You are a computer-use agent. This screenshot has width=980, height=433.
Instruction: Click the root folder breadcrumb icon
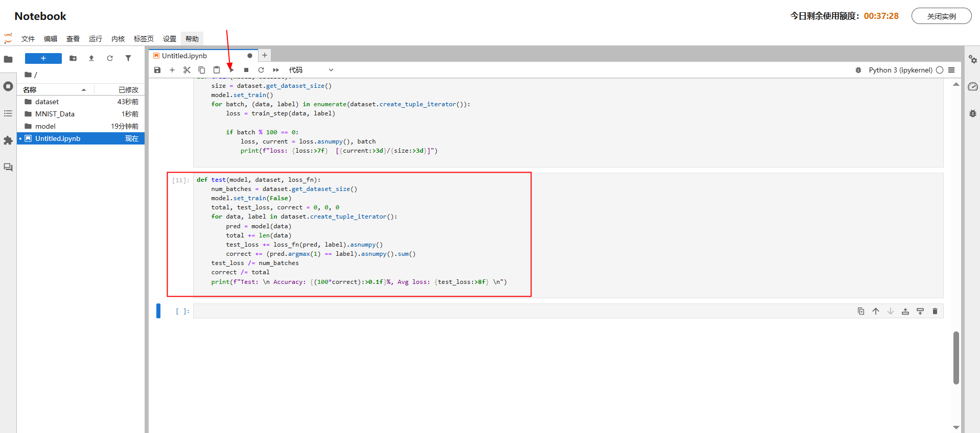point(28,75)
